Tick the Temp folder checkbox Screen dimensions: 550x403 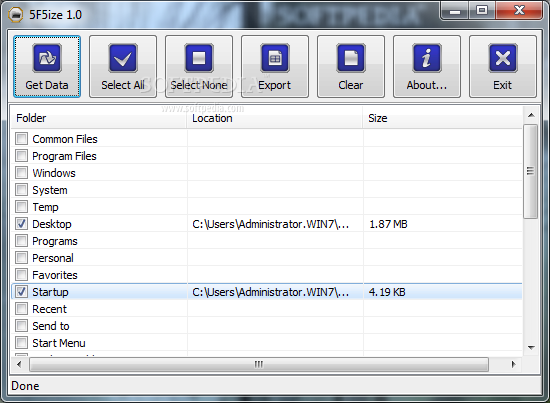point(21,207)
